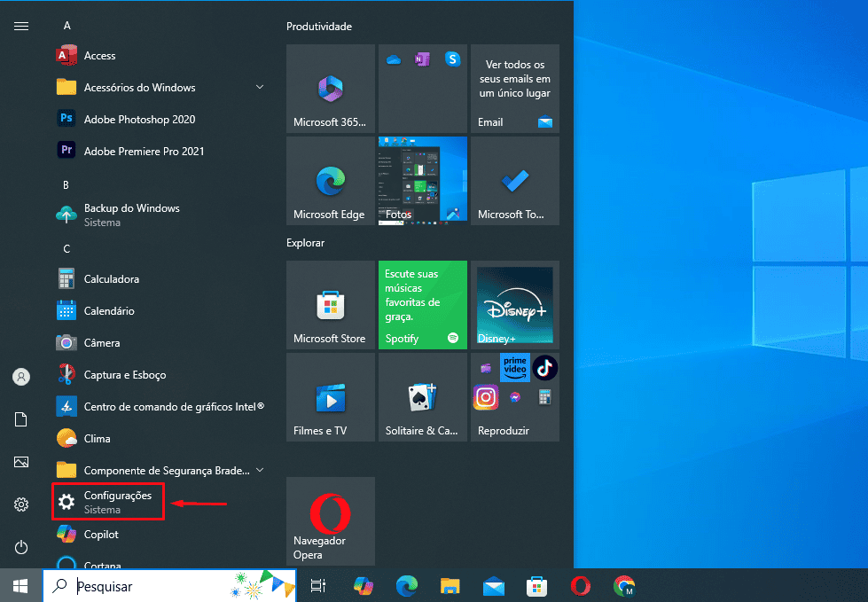Image resolution: width=868 pixels, height=602 pixels.
Task: Click letter A section header
Action: pyautogui.click(x=67, y=26)
